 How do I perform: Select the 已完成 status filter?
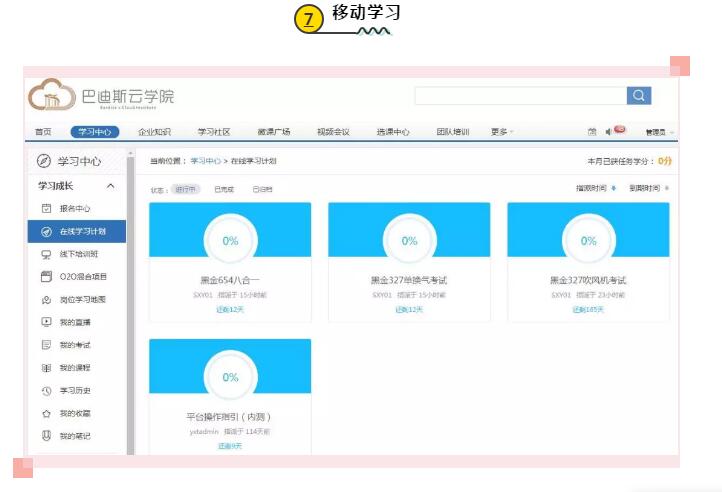pyautogui.click(x=225, y=188)
